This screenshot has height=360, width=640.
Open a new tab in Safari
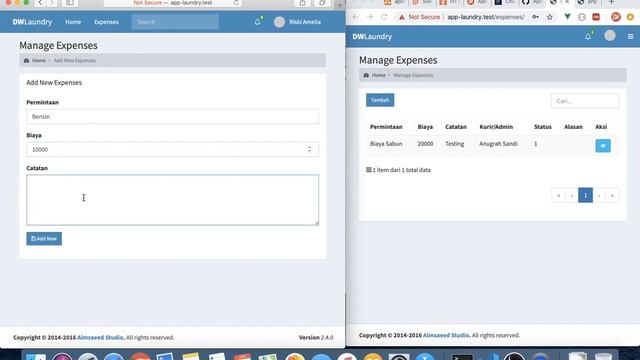(339, 5)
